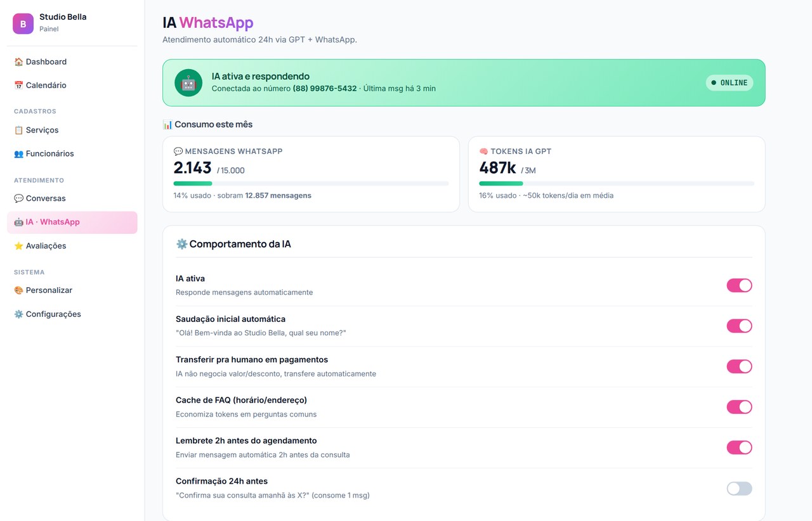Screen dimensions: 812x521
Task: Click the 'Atendimento automático 24h' subtitle
Action: [259, 39]
